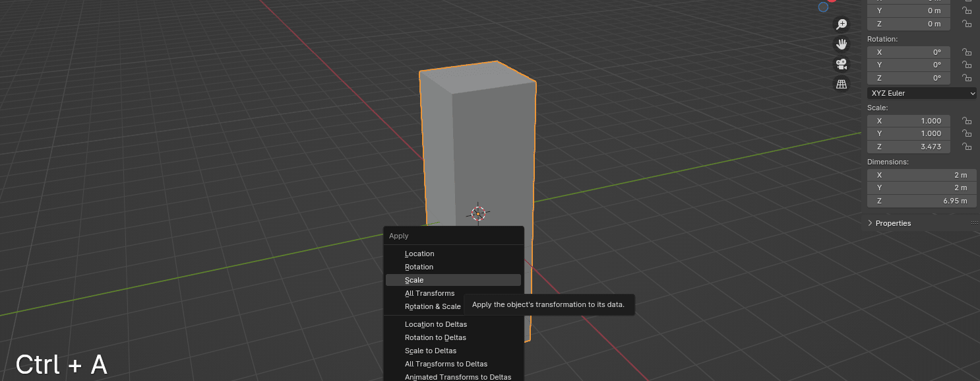Select All Transforms from the Apply menu

pos(429,293)
